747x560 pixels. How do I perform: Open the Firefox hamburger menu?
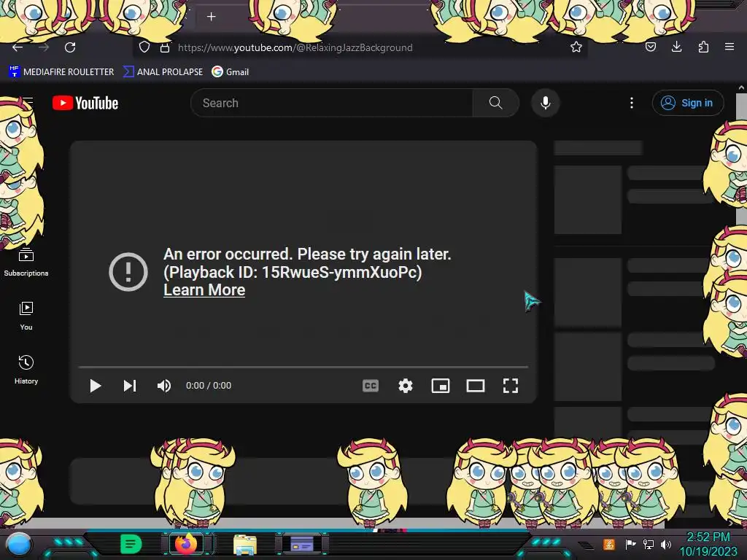pos(729,47)
